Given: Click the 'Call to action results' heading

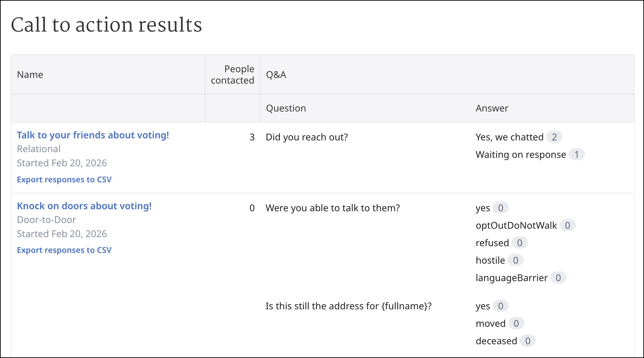Looking at the screenshot, I should pos(106,25).
